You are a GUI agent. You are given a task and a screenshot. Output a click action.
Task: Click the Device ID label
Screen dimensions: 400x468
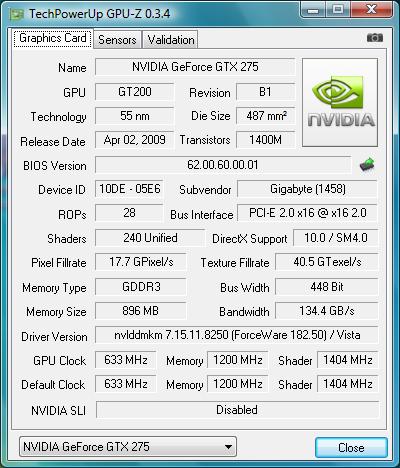(62, 190)
